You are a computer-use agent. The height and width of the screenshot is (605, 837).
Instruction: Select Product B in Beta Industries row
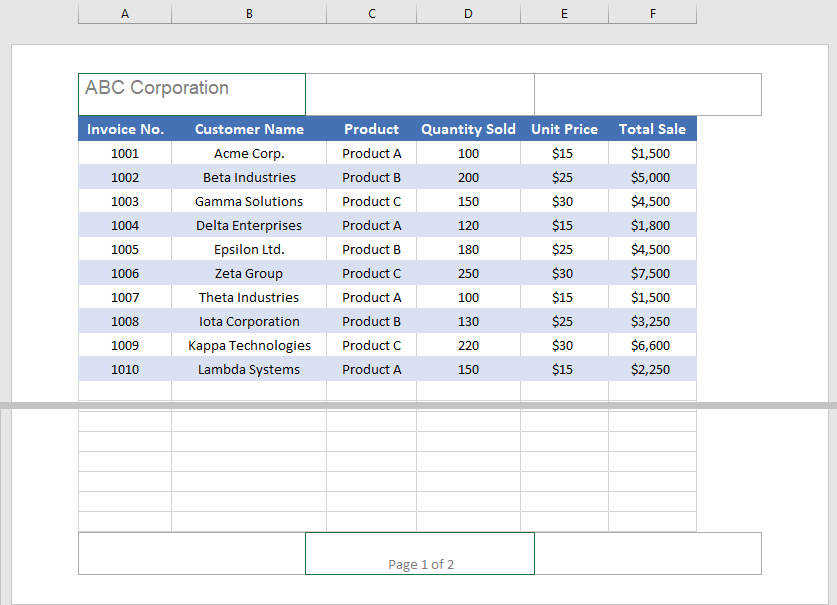pos(372,177)
